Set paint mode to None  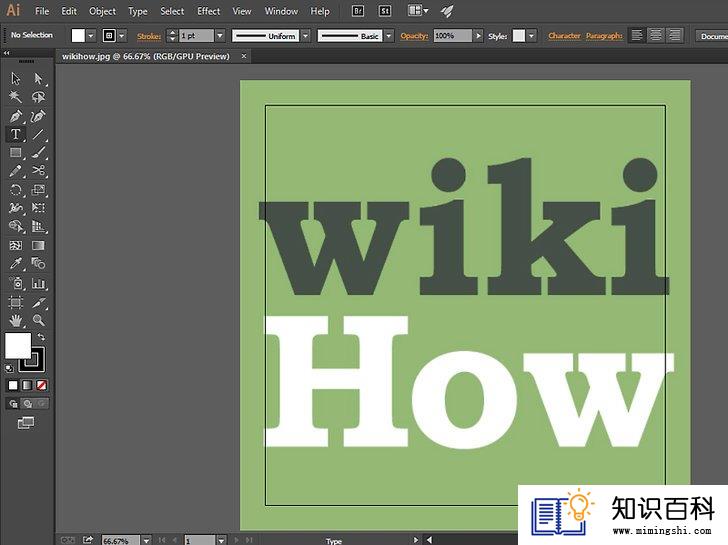point(41,385)
